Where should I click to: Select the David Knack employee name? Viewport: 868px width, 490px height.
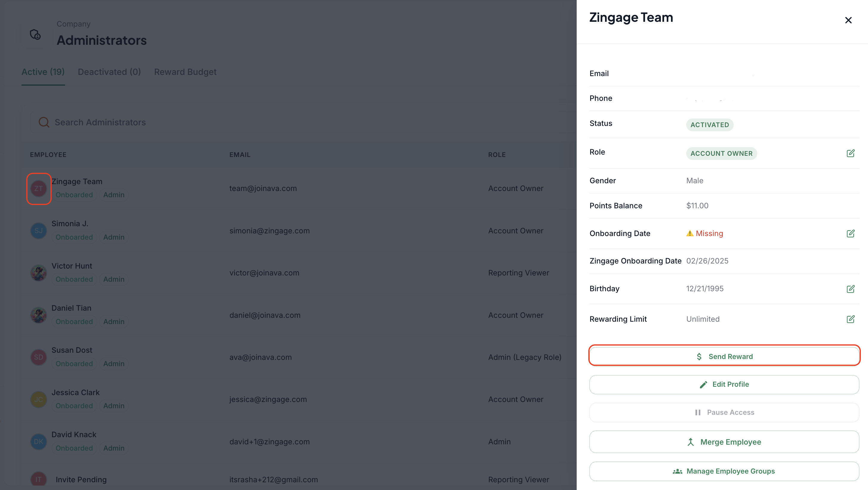[74, 434]
